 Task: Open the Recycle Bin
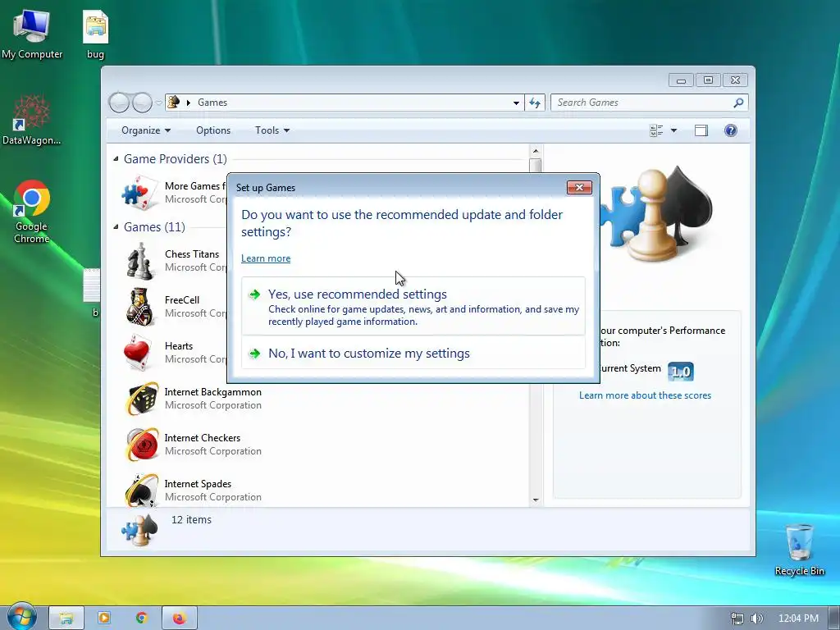pyautogui.click(x=799, y=550)
